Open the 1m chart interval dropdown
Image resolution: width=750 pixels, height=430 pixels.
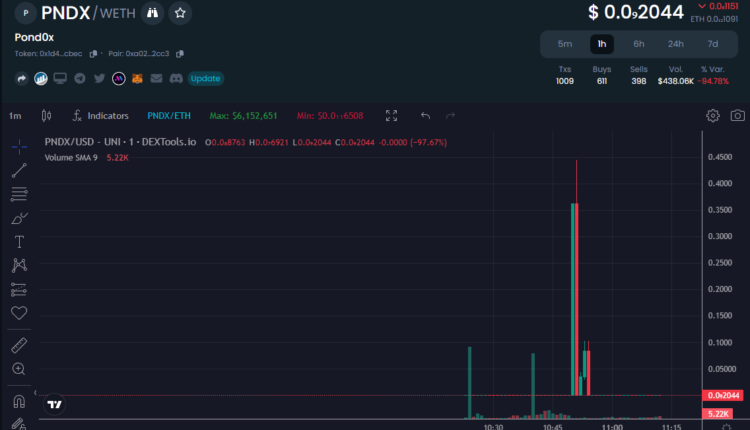coord(15,116)
